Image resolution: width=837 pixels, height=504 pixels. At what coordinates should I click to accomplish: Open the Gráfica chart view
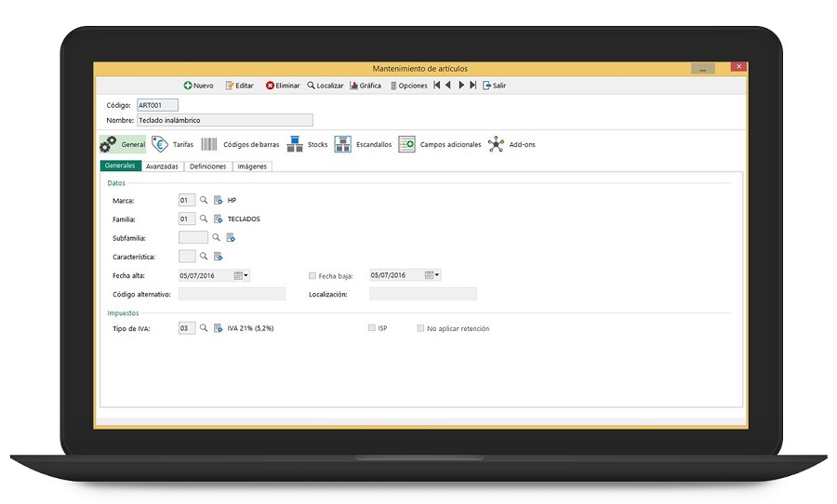point(365,86)
